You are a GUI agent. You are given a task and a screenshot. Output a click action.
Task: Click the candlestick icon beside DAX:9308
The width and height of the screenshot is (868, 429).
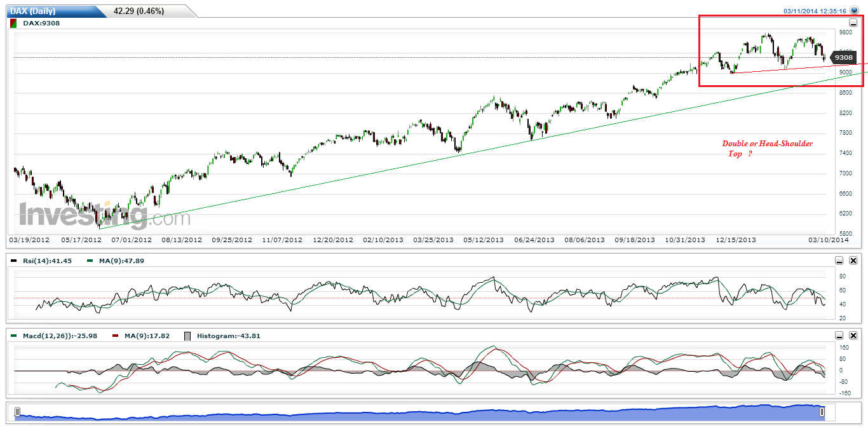pyautogui.click(x=14, y=23)
